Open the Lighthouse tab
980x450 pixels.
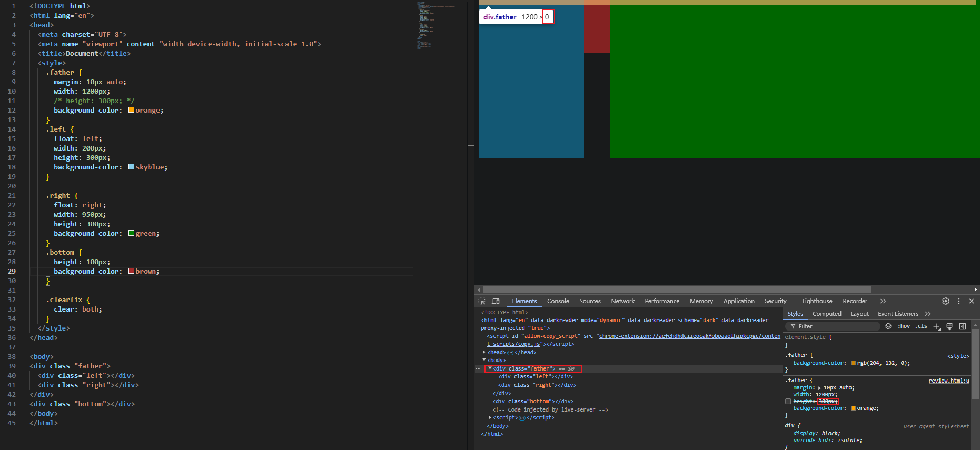817,301
